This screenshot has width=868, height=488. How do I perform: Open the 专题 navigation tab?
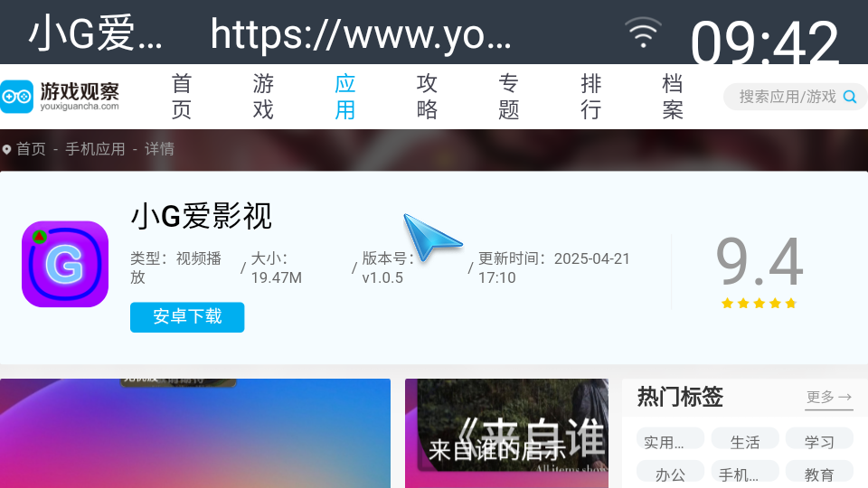[x=509, y=97]
